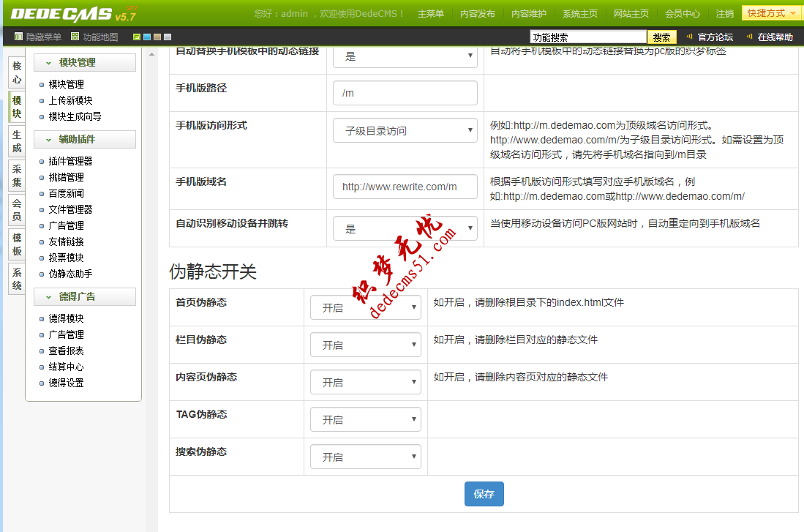Viewport: 804px width, 532px height.
Task: Open the 首页伪静态 dropdown
Action: (x=365, y=307)
